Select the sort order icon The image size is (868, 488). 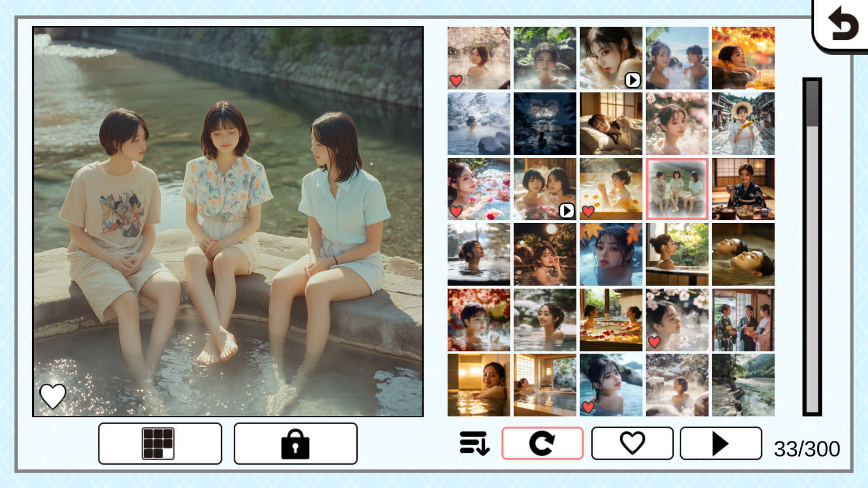[474, 445]
